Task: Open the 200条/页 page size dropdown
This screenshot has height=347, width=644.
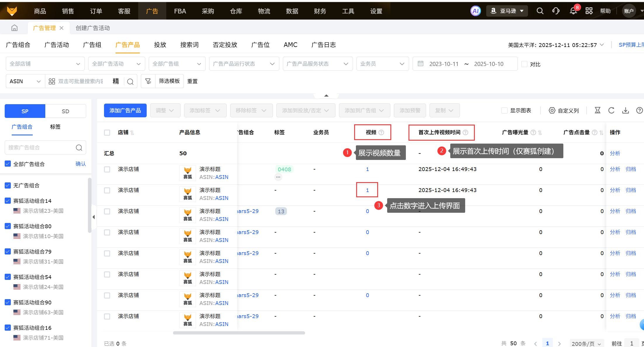Action: 586,343
